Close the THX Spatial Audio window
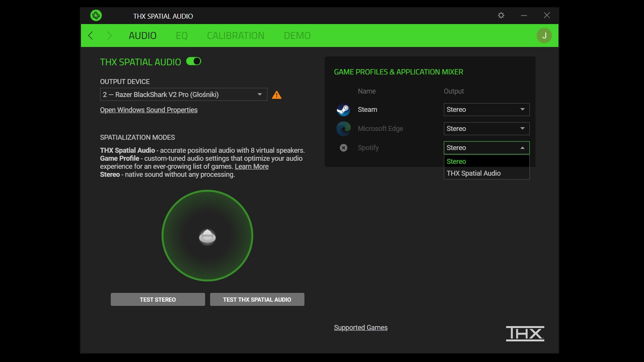644x362 pixels. pyautogui.click(x=547, y=15)
